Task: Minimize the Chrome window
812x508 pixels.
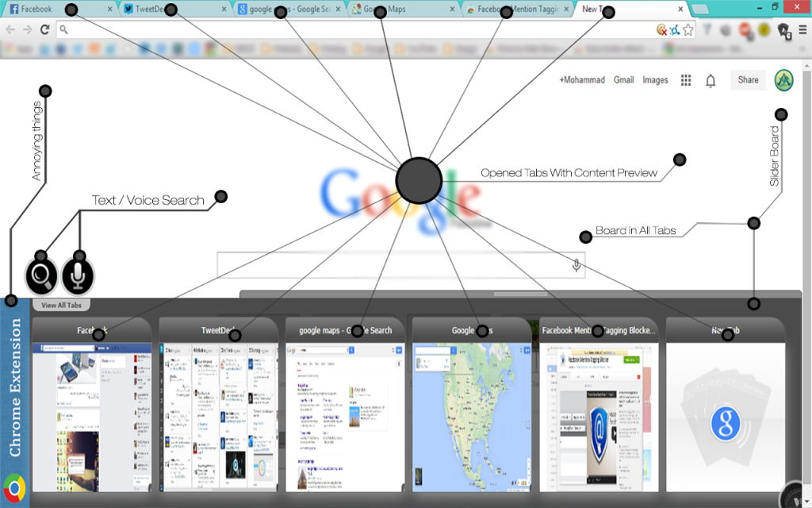Action: pyautogui.click(x=760, y=7)
